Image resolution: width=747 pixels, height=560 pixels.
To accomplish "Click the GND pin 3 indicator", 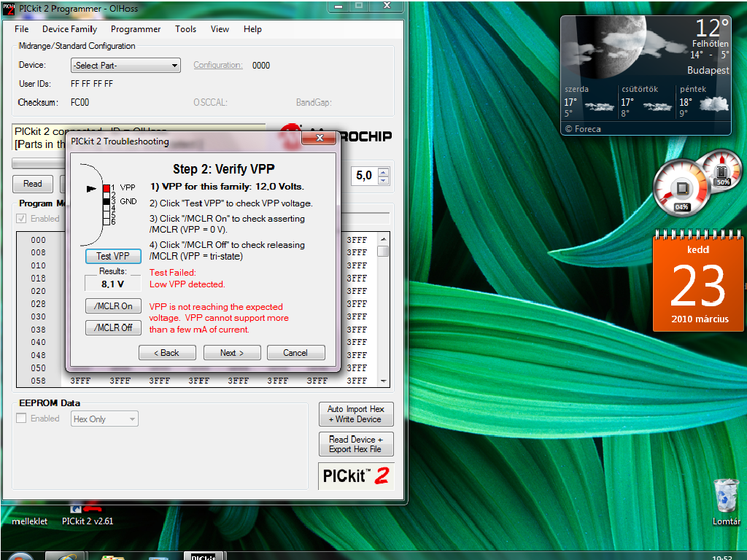I will (107, 201).
